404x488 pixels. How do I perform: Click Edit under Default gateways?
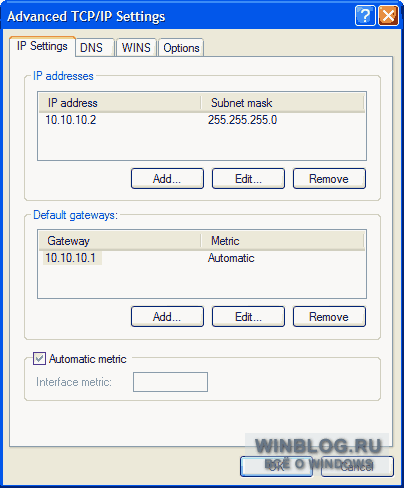[x=248, y=317]
